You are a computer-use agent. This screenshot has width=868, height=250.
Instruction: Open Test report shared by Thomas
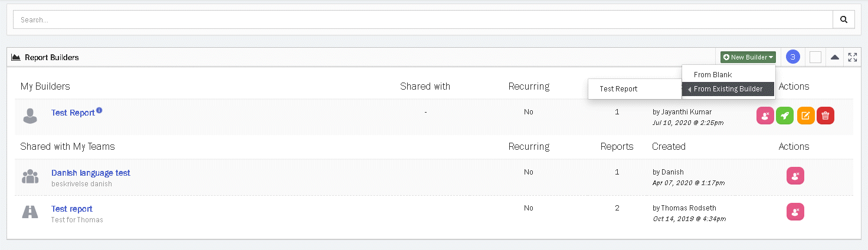(72, 209)
